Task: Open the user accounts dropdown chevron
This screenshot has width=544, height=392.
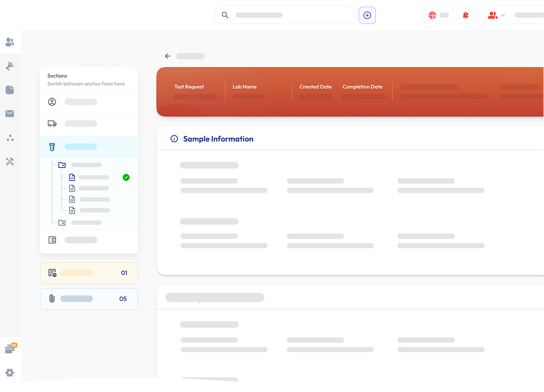Action: [x=503, y=15]
